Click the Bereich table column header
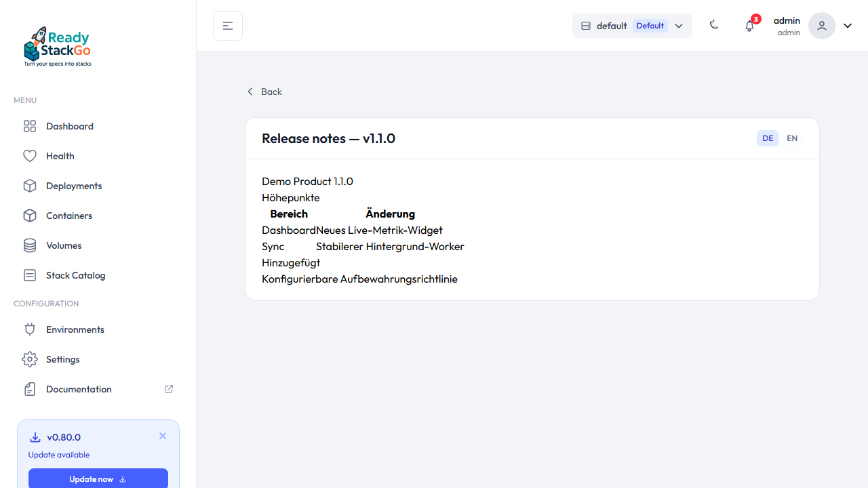This screenshot has width=868, height=488. click(289, 213)
